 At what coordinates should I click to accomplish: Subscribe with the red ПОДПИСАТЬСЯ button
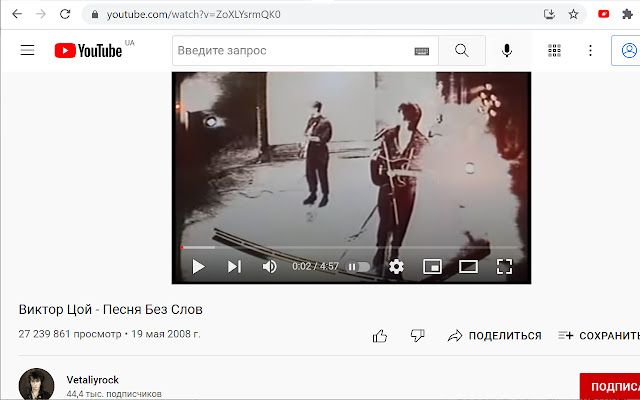pos(610,387)
